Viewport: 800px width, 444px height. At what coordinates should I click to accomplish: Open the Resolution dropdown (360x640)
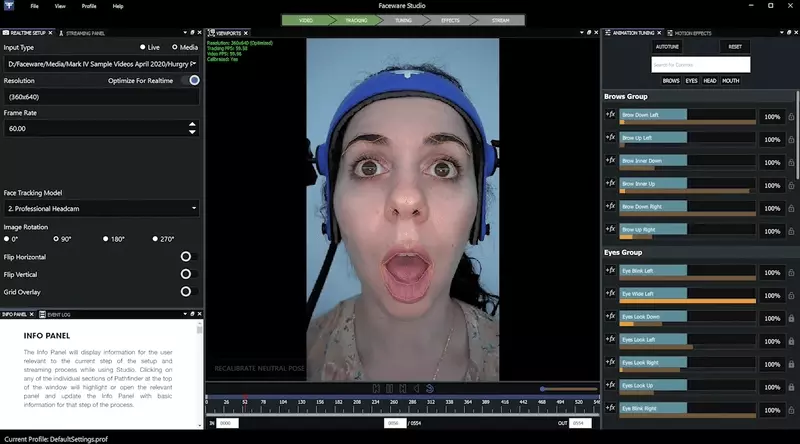[102, 97]
